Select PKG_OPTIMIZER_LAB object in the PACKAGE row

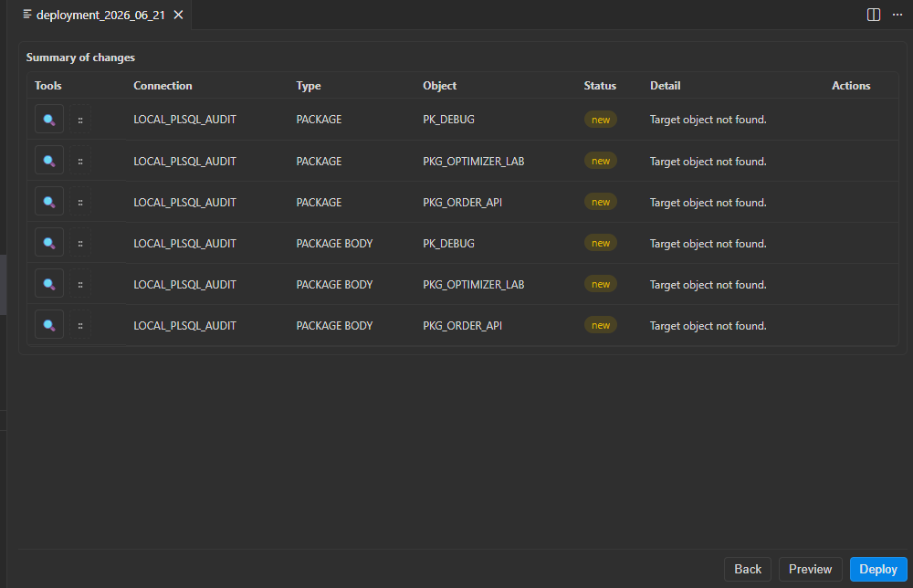pos(473,162)
